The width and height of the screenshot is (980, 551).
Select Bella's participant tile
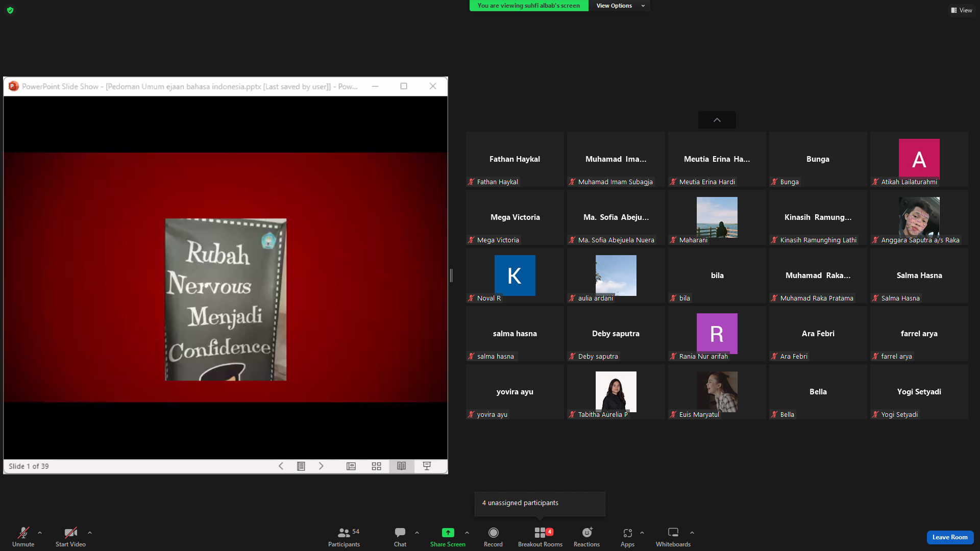click(x=818, y=392)
